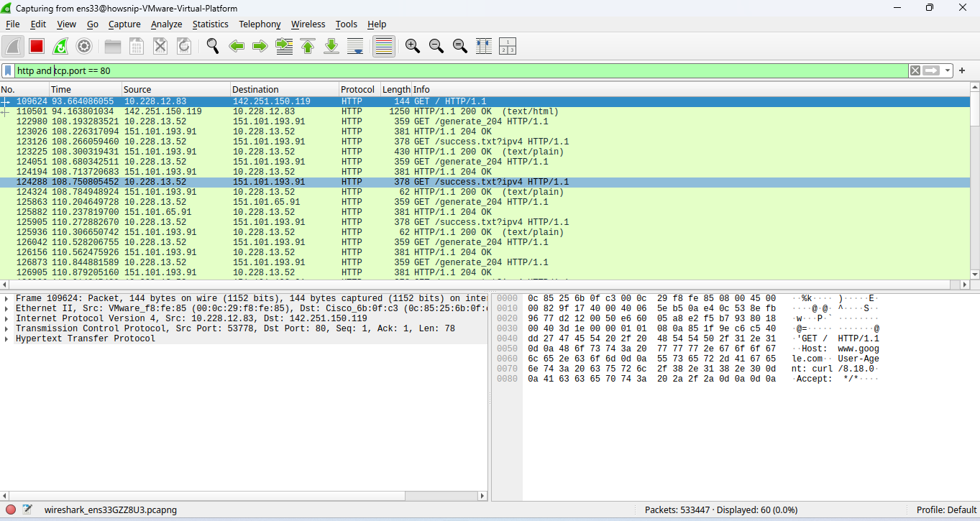
Task: Expand the Ethernet II details
Action: [6, 308]
